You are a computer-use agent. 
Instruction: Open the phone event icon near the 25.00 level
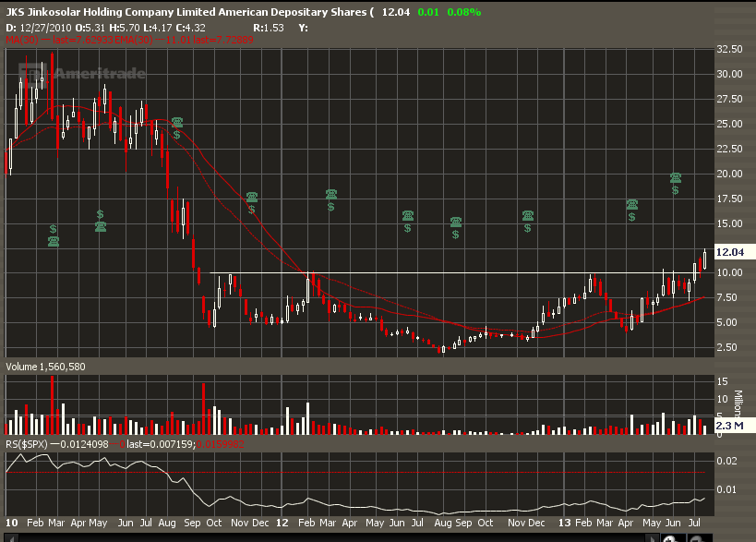click(x=177, y=122)
